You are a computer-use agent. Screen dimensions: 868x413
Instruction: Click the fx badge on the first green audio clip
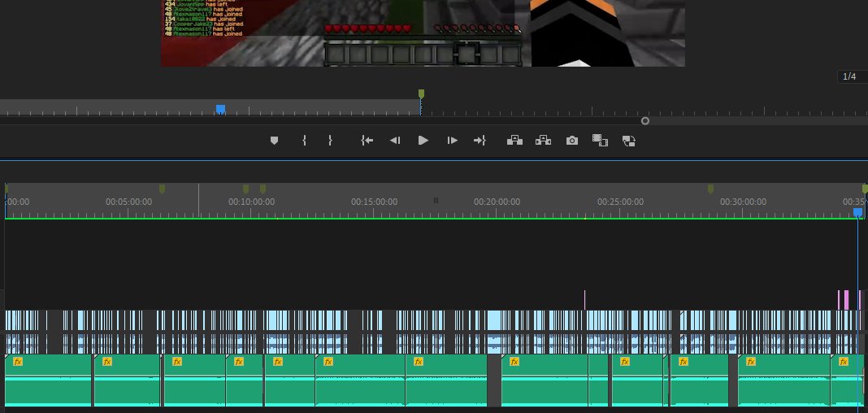click(x=18, y=362)
